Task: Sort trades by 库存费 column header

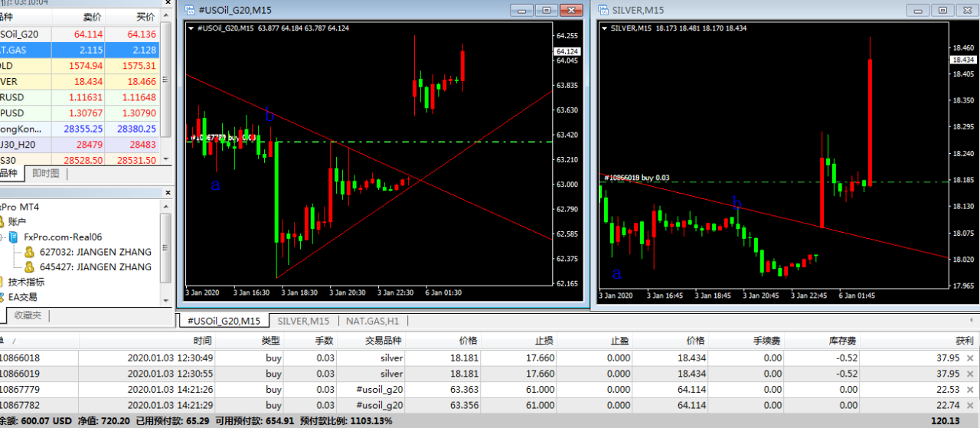Action: [x=823, y=340]
